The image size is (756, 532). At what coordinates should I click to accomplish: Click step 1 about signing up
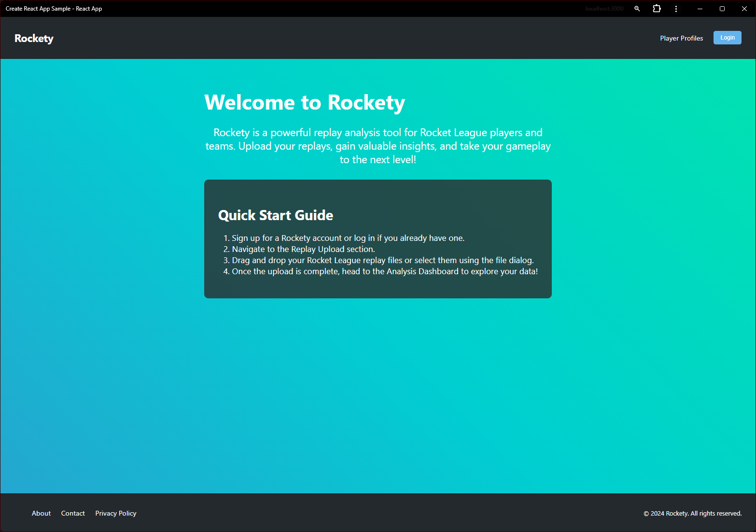(x=348, y=238)
